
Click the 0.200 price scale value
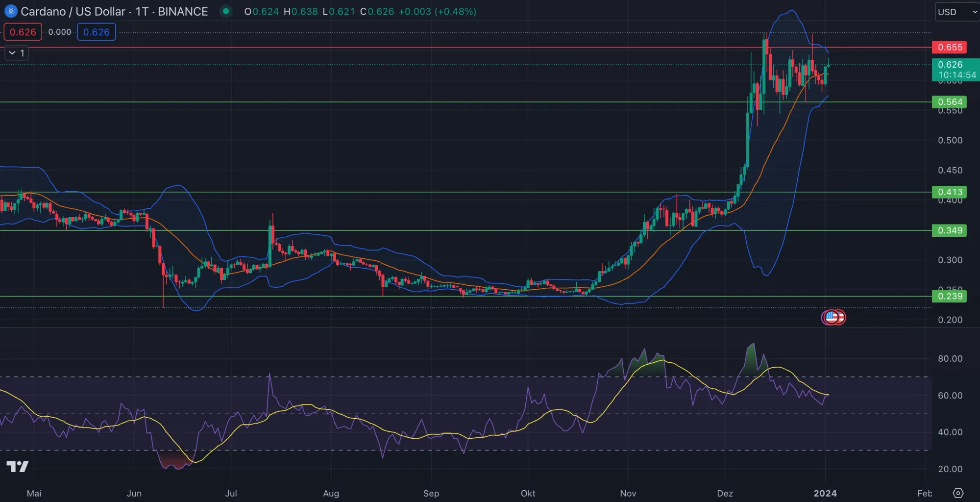coord(950,320)
